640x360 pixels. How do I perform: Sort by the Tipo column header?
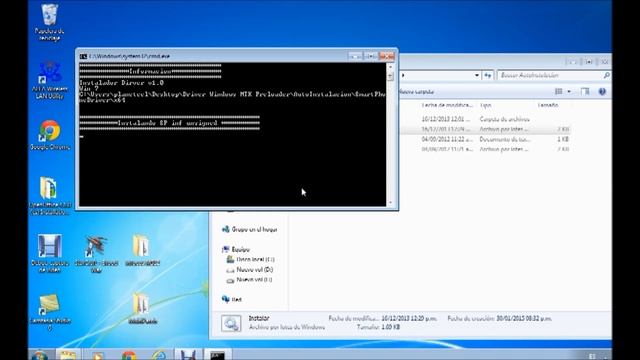pos(486,105)
